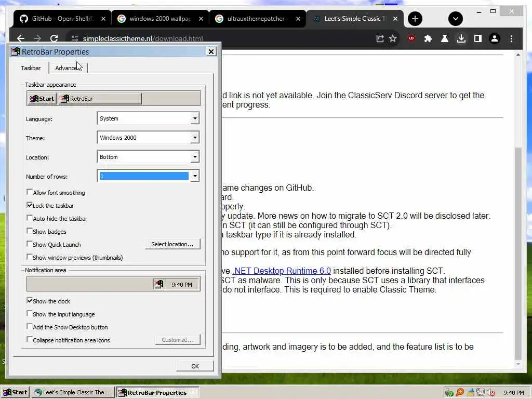Click the scrollbar down arrow on the page
This screenshot has width=532, height=399.
[518, 364]
